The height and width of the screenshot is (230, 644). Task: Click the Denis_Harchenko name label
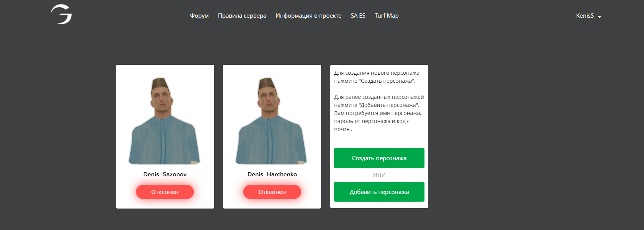272,174
